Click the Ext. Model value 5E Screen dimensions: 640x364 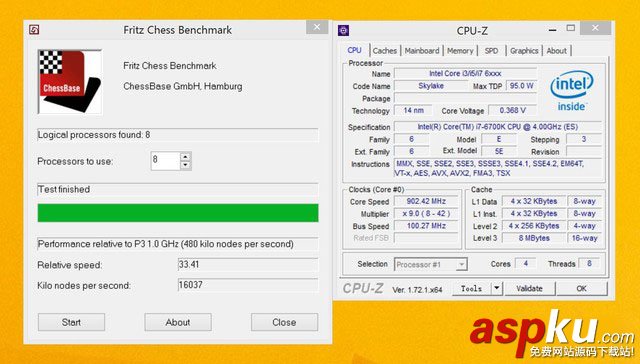pos(499,151)
